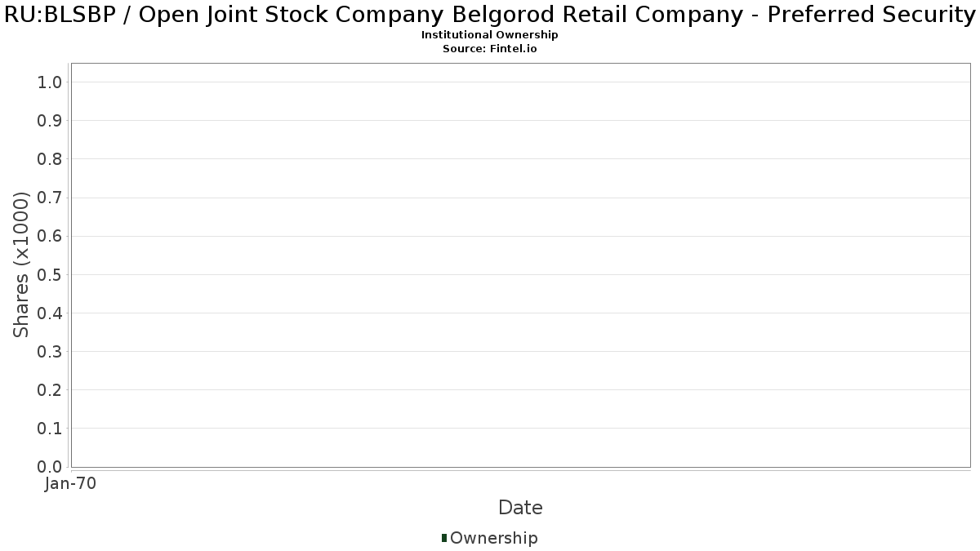Click the dark green Ownership legend swatch
Screen dimensions: 980x551
[x=444, y=538]
